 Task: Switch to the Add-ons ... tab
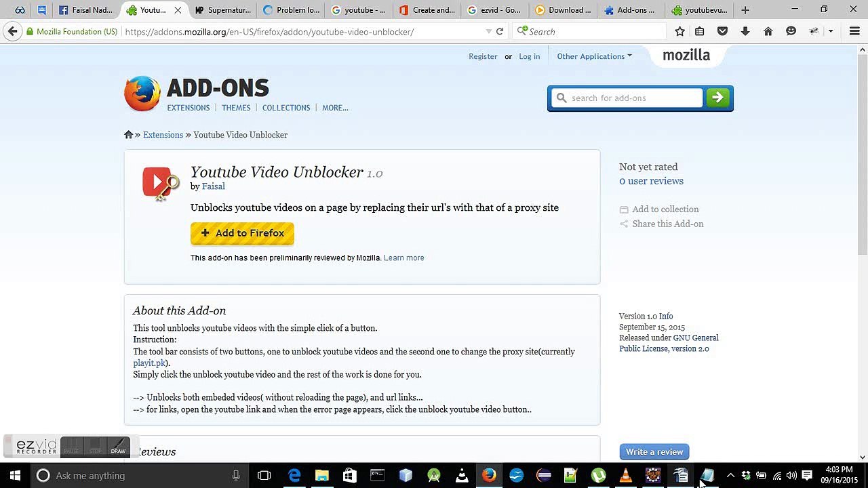pos(631,10)
